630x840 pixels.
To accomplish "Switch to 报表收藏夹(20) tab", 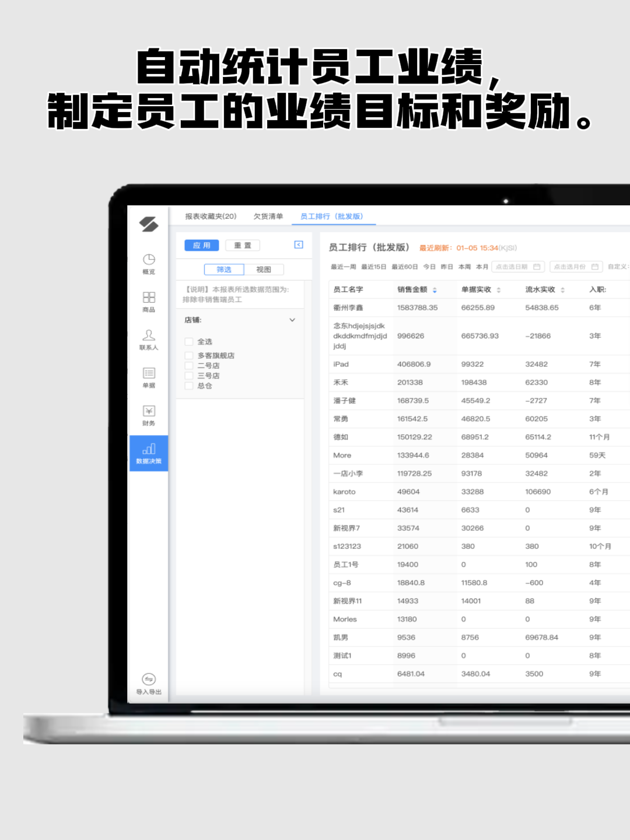I will point(211,216).
